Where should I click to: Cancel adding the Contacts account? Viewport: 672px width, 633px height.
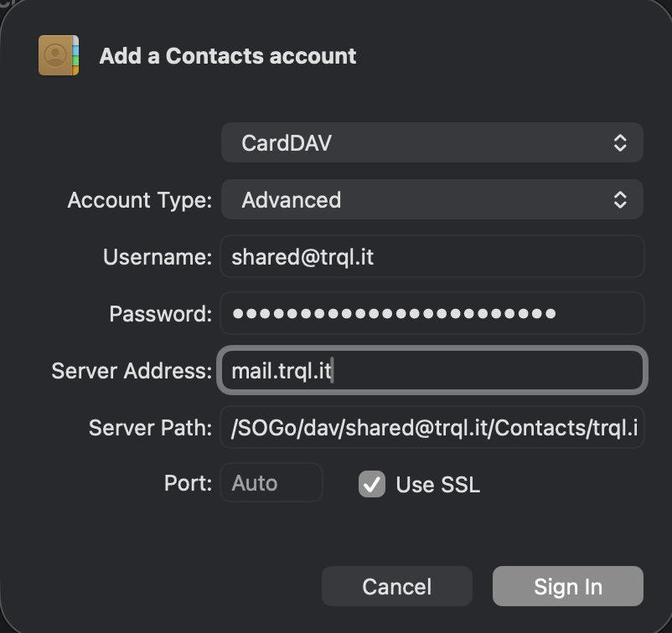click(x=397, y=586)
